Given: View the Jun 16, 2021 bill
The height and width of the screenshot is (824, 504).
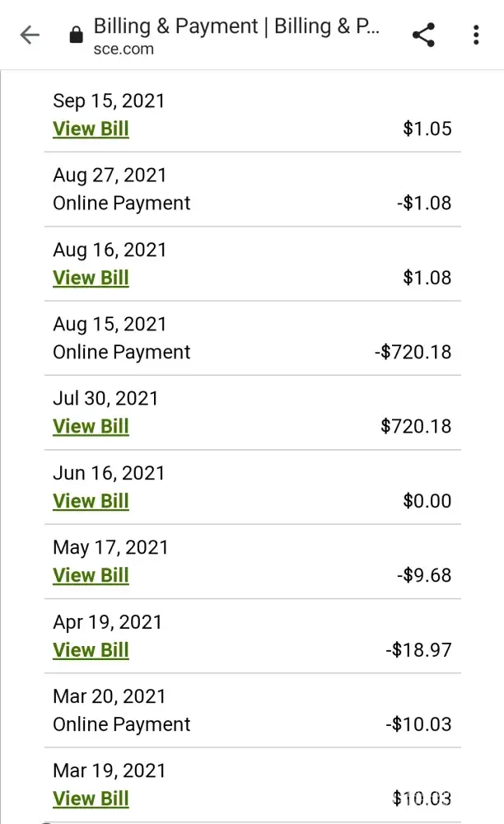Looking at the screenshot, I should click(x=91, y=501).
